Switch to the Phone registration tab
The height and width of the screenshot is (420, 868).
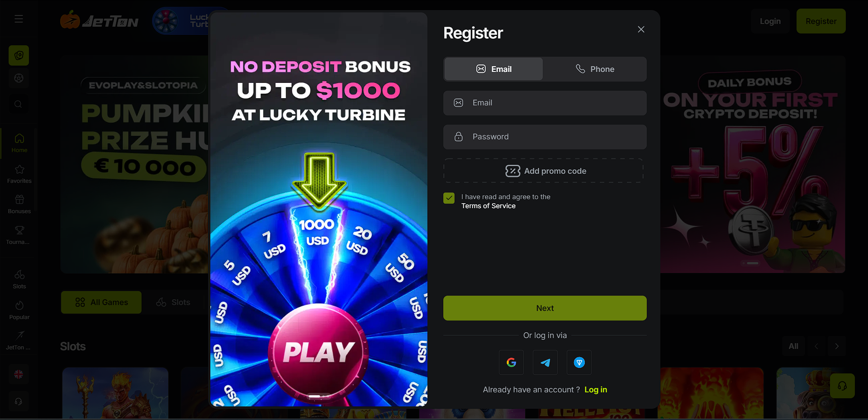click(595, 69)
